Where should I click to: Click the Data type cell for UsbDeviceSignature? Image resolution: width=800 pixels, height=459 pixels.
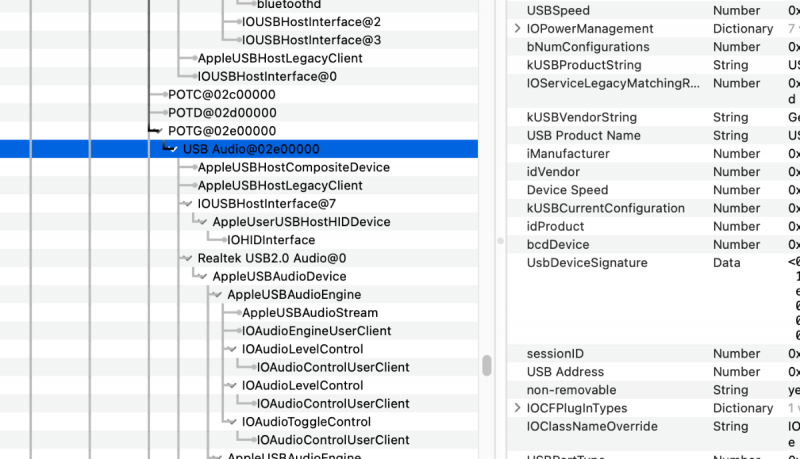(727, 263)
